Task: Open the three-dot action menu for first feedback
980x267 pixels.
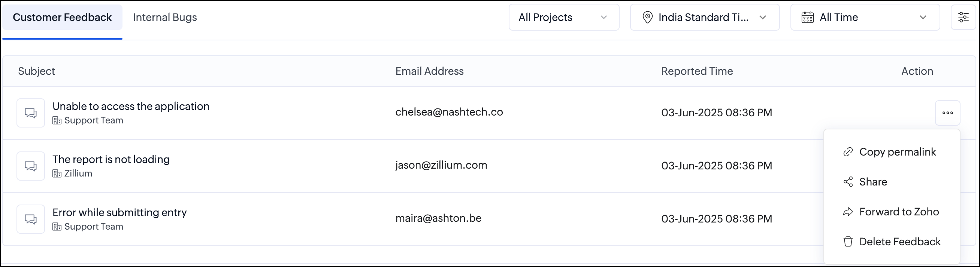Action: click(947, 113)
